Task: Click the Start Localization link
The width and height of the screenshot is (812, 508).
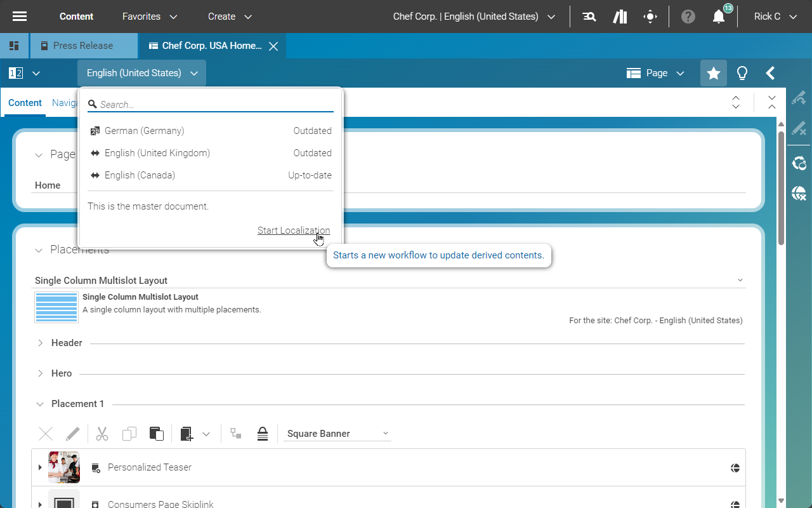Action: click(x=294, y=231)
